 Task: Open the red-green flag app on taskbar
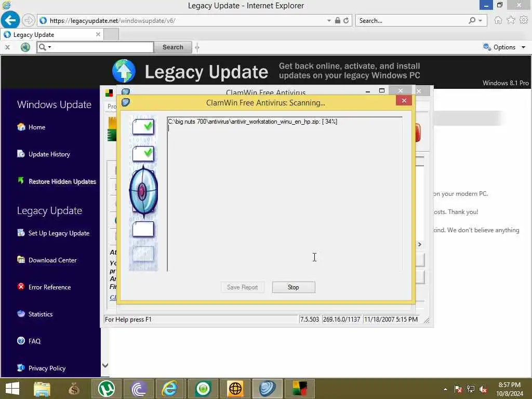click(x=300, y=389)
